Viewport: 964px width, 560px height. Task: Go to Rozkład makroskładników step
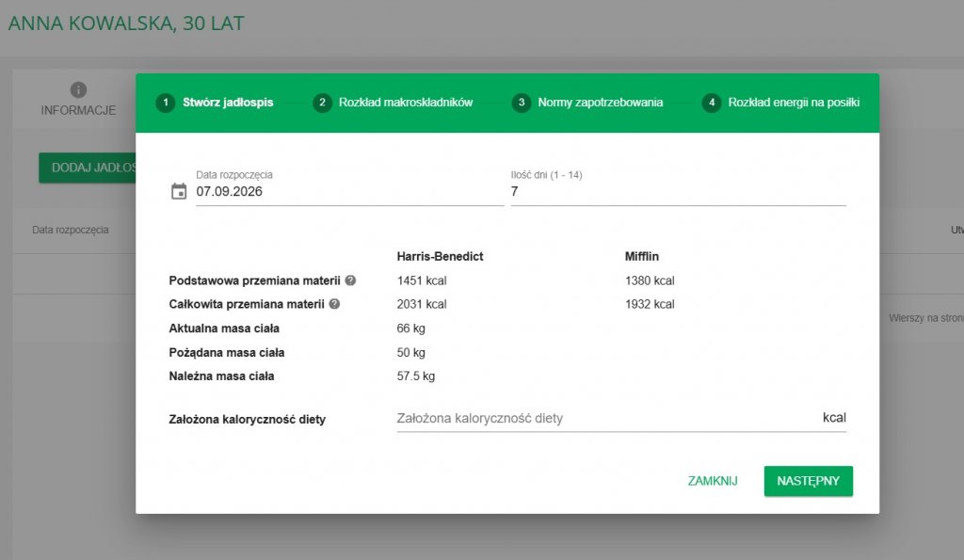[406, 103]
